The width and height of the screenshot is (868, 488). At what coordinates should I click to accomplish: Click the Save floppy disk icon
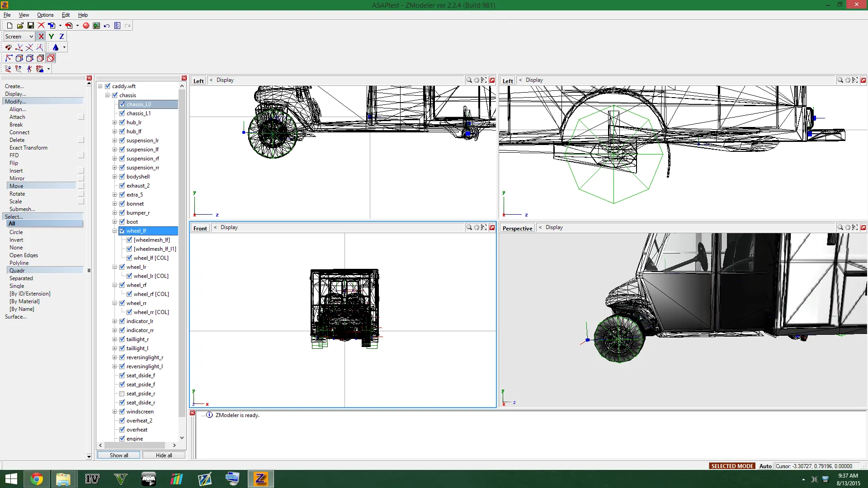tap(31, 26)
